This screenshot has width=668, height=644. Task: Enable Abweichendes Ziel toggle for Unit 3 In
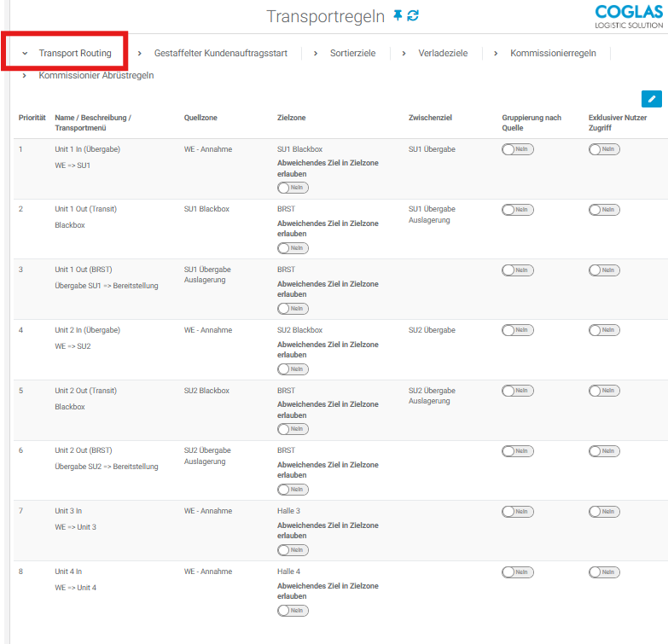pos(293,550)
